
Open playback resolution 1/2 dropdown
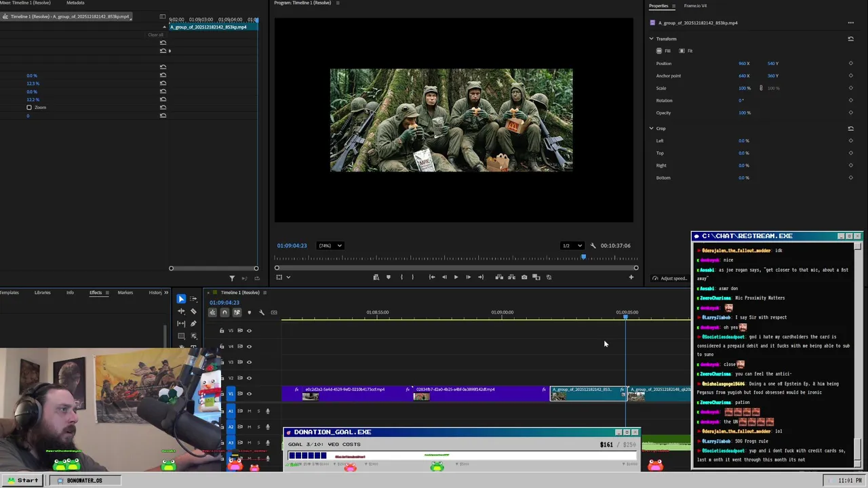click(x=572, y=245)
